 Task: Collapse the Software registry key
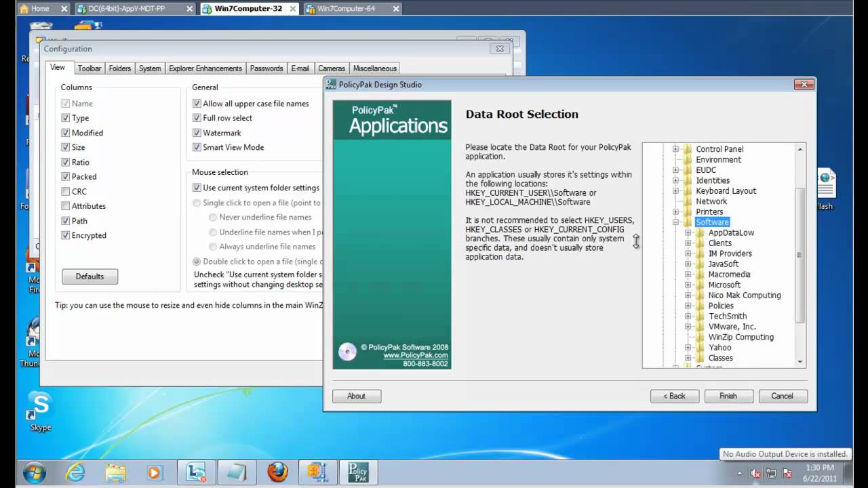point(675,222)
